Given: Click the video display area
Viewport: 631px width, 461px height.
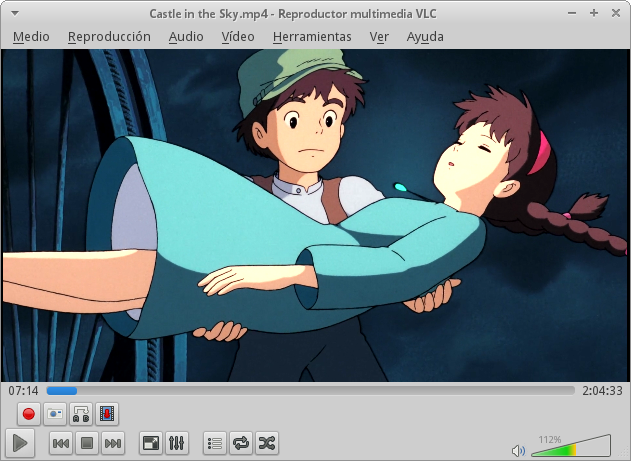Looking at the screenshot, I should (x=316, y=215).
